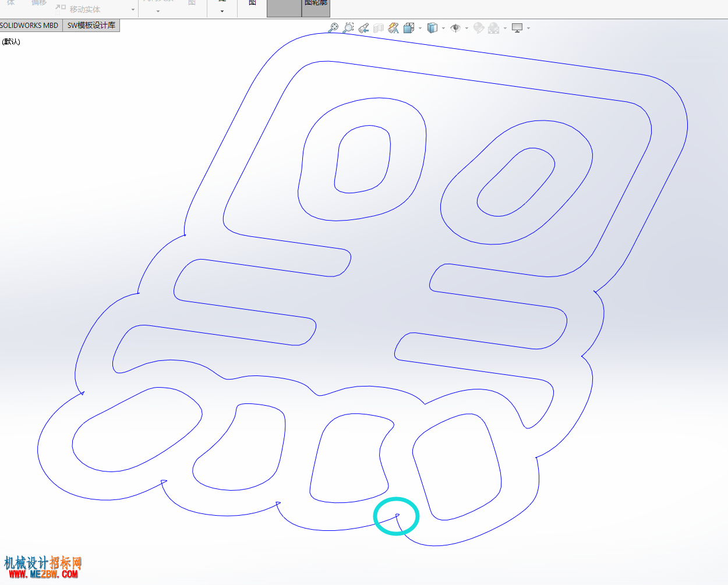Click the www.mezbw.com watermark link
The image size is (728, 585).
pyautogui.click(x=43, y=574)
